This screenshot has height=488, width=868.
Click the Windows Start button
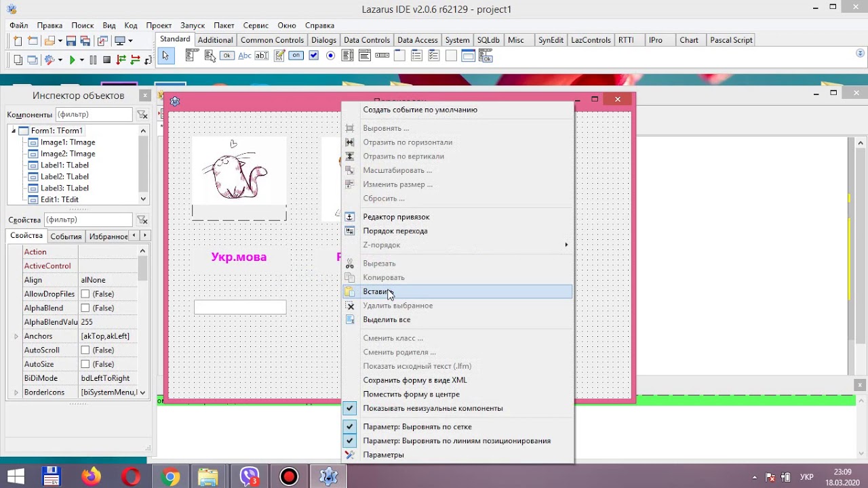click(x=16, y=476)
